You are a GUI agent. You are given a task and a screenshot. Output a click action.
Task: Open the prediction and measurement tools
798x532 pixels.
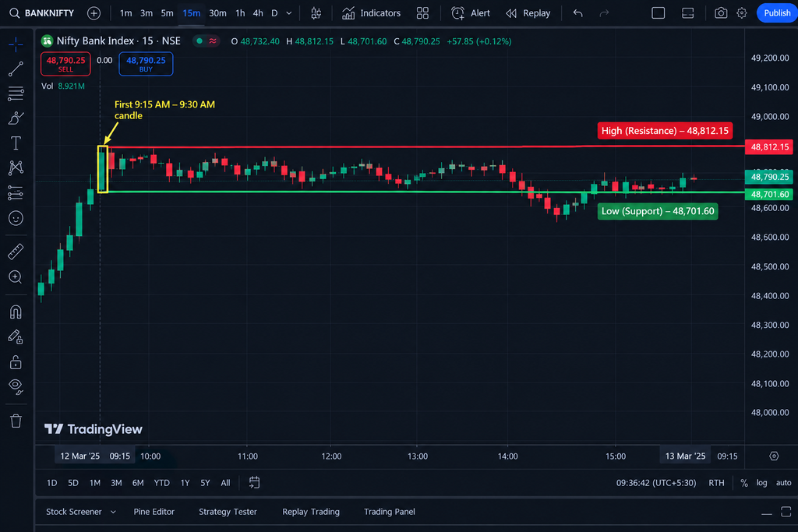(x=16, y=193)
